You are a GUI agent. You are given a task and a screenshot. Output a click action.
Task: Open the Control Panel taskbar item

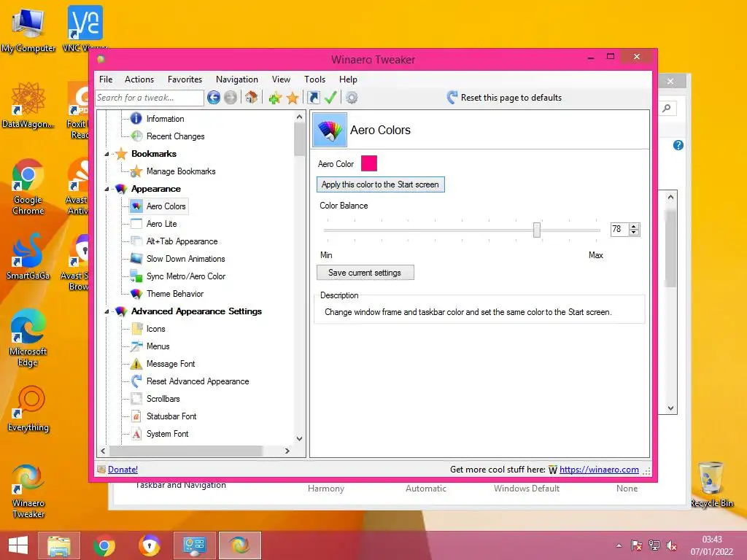[194, 545]
